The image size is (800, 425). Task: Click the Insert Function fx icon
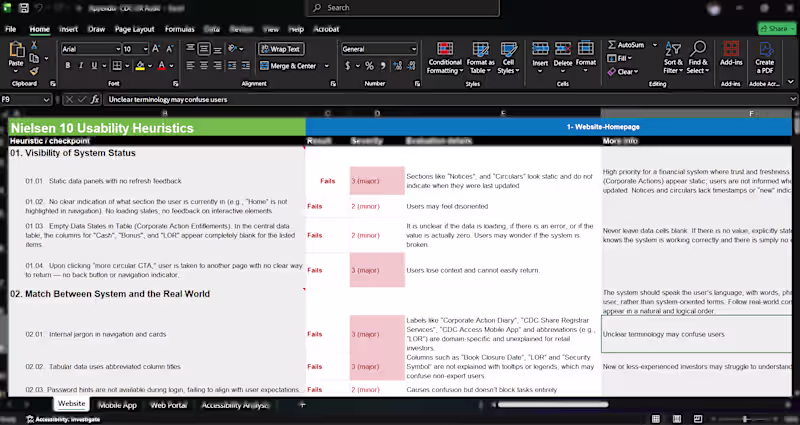point(95,99)
